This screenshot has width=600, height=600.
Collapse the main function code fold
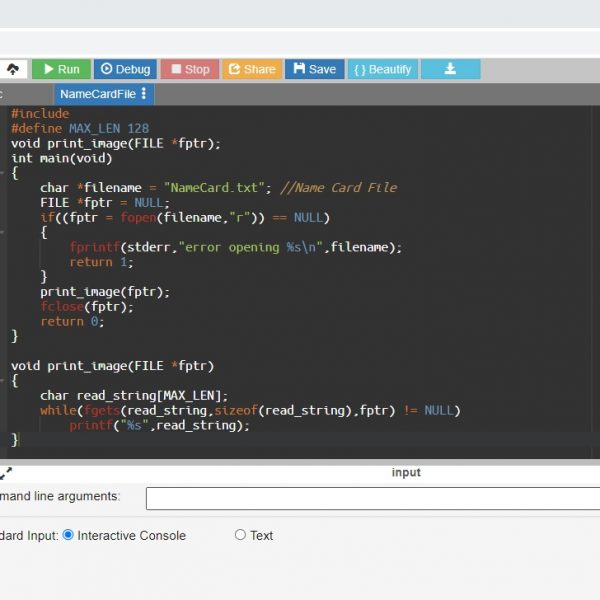(4, 173)
